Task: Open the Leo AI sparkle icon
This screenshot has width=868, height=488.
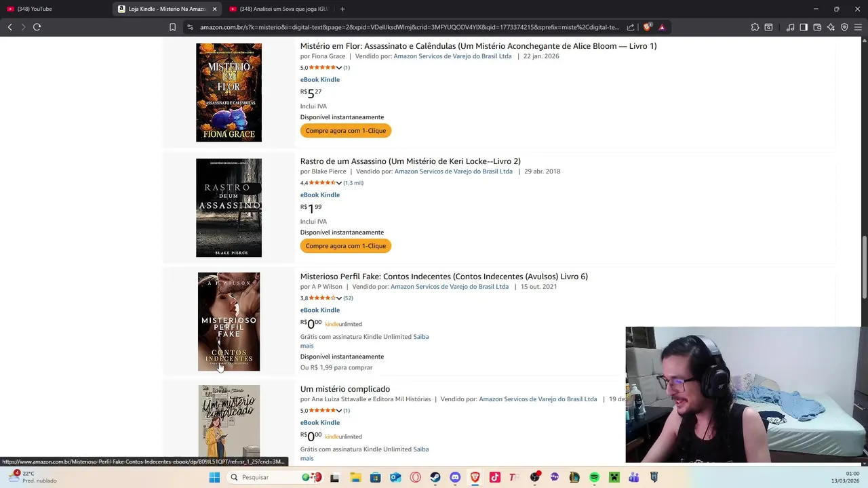Action: click(831, 27)
